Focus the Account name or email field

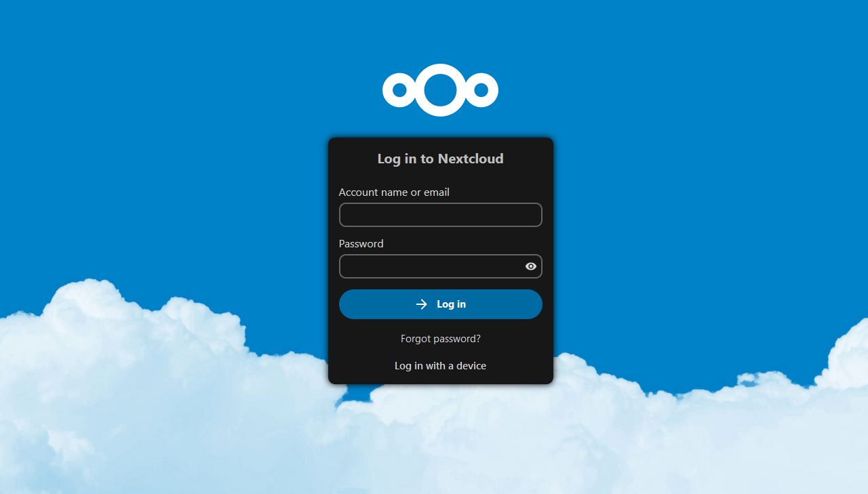coord(440,215)
